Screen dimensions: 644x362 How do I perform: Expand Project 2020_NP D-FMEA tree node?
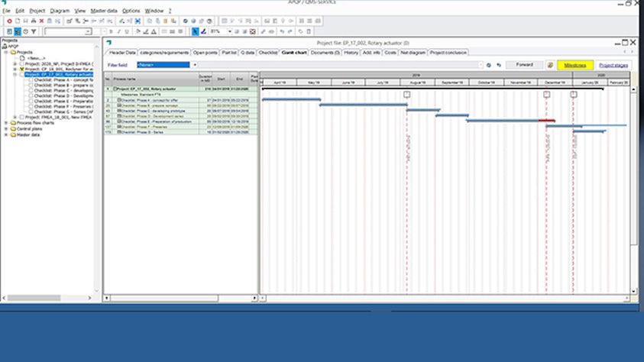15,64
